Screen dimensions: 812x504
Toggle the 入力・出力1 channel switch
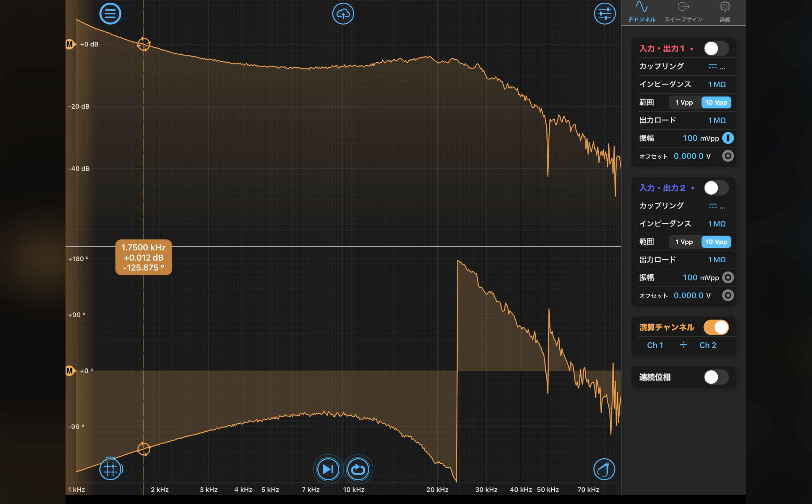point(716,49)
